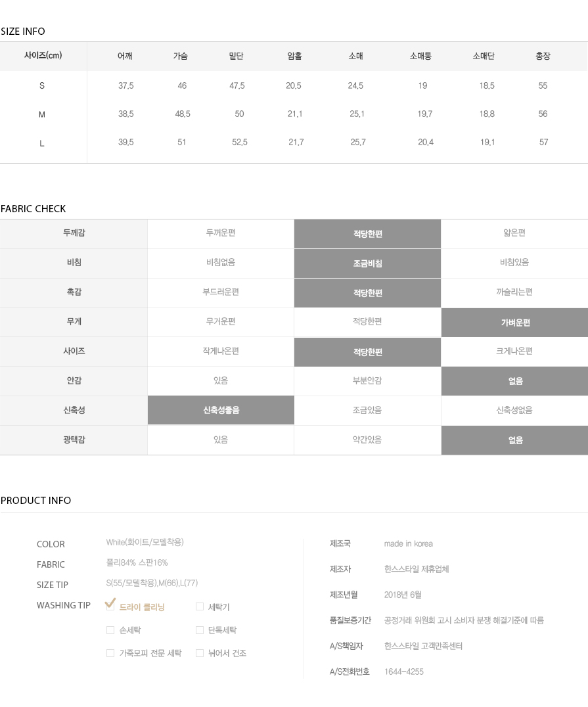The image size is (588, 707).
Task: Tick the 가죽모피 전문 세탁 checkbox
Action: coord(110,653)
